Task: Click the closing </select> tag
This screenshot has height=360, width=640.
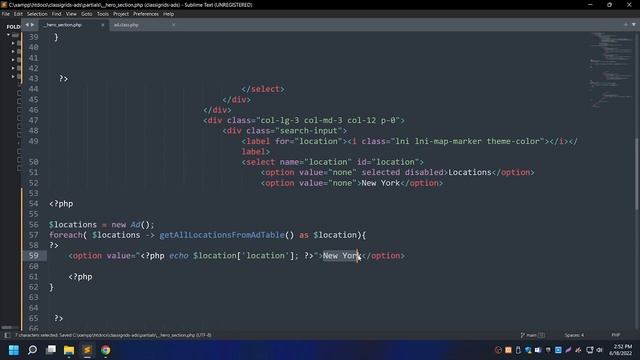Action: pyautogui.click(x=263, y=89)
